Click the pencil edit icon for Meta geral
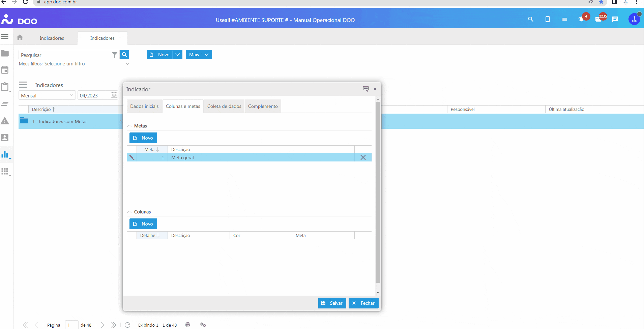The width and height of the screenshot is (644, 329). pyautogui.click(x=132, y=157)
